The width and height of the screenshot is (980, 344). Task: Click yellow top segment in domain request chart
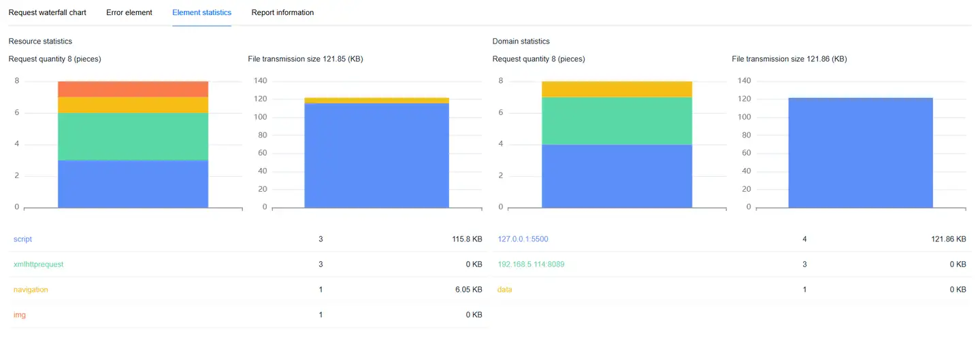617,89
